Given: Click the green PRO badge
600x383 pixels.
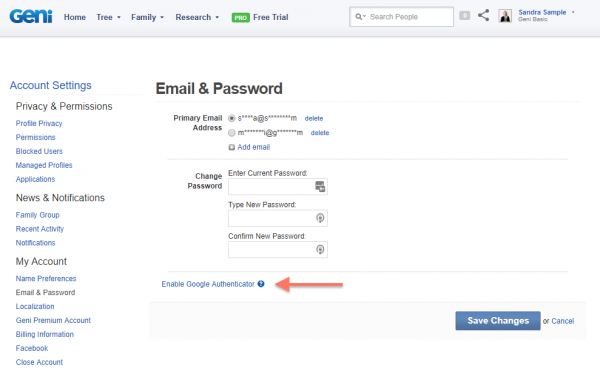Looking at the screenshot, I should [241, 18].
